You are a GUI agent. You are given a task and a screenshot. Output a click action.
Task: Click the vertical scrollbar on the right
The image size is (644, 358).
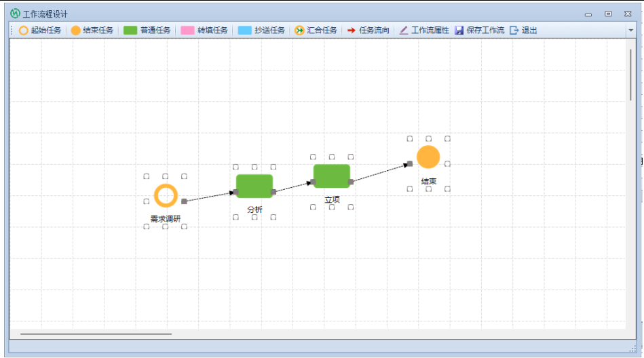(630, 75)
